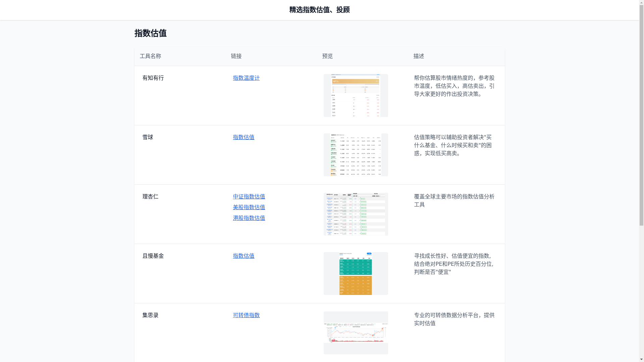The width and height of the screenshot is (644, 362).
Task: Click the description 覆盖全球主要市场的指数估值分析工具
Action: coord(454,200)
